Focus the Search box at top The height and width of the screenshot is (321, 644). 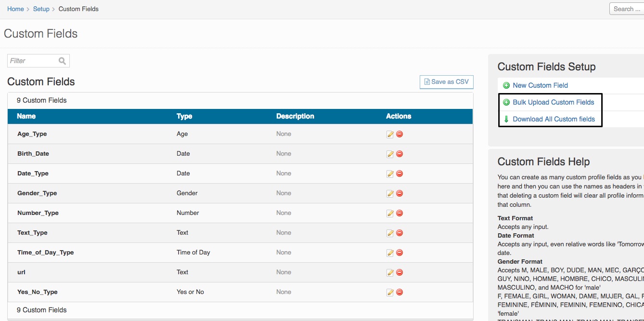pyautogui.click(x=627, y=9)
